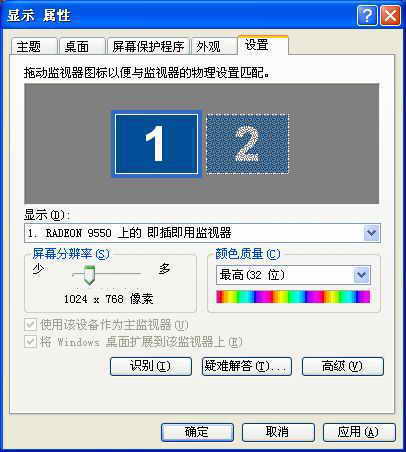Open 疑难解答 troubleshooter

pos(247,366)
